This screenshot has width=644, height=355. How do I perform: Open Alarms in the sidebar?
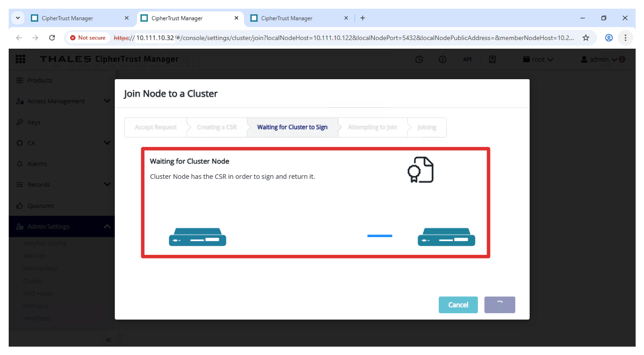point(37,164)
